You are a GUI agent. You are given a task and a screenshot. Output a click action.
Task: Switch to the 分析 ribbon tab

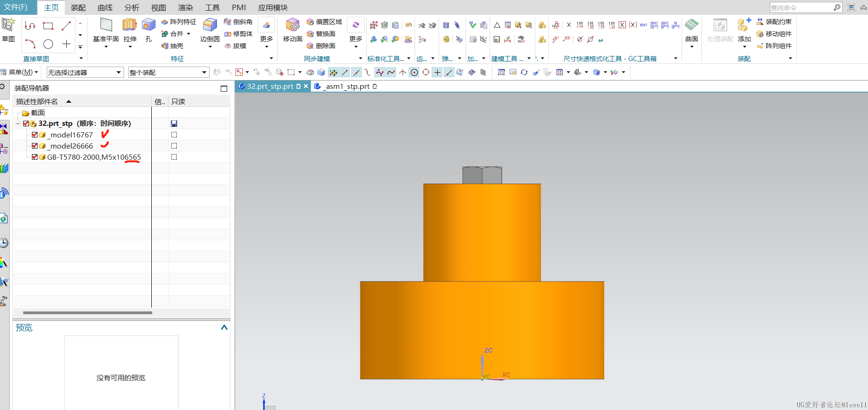click(x=132, y=7)
